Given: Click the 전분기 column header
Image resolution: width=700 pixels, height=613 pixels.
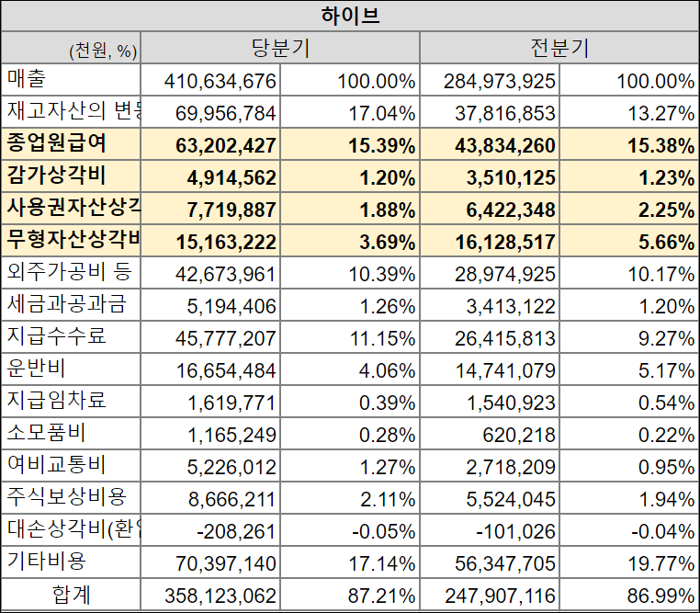Looking at the screenshot, I should (x=559, y=47).
